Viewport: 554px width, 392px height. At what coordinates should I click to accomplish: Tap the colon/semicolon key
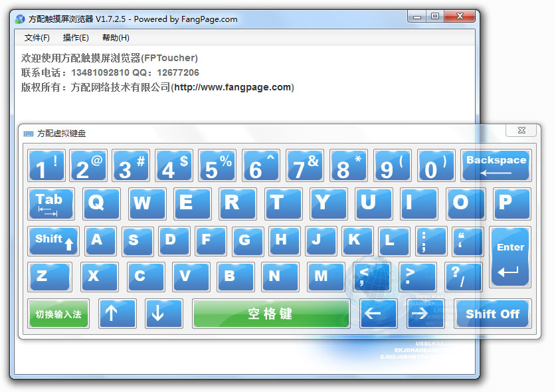(x=431, y=241)
